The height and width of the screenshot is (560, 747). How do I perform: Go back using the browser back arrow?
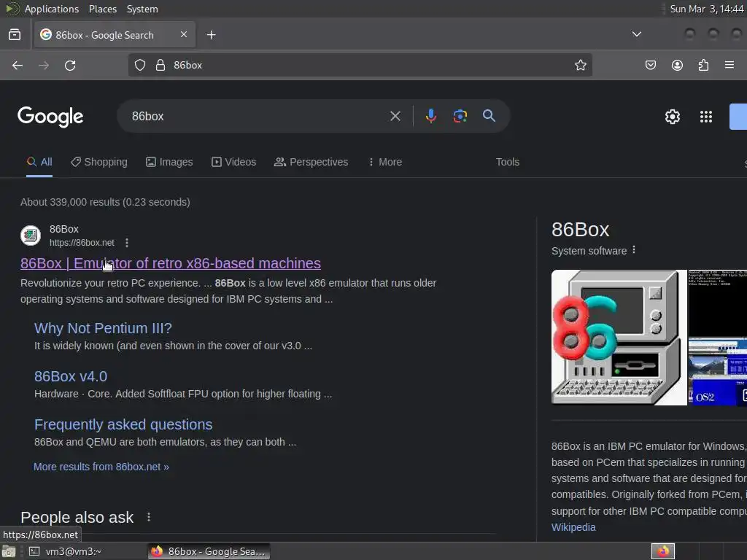18,65
